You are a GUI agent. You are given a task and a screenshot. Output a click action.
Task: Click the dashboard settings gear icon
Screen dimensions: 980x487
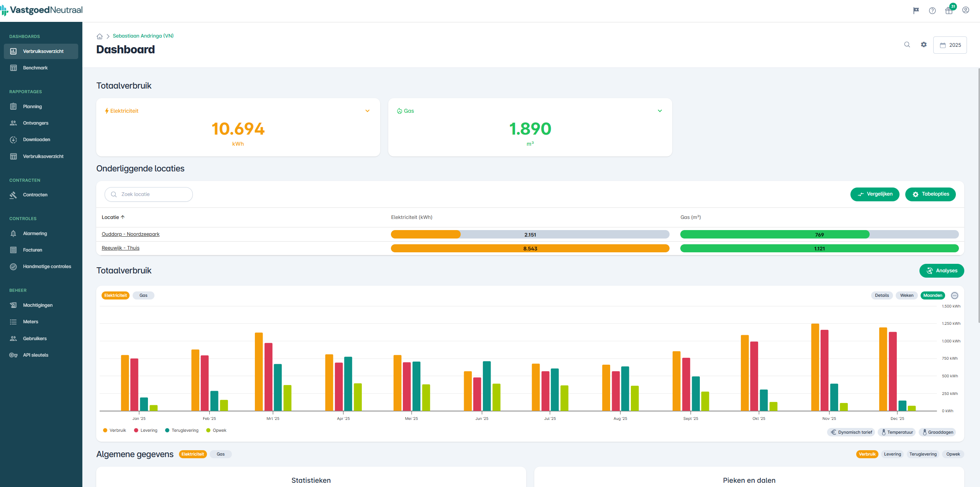924,44
